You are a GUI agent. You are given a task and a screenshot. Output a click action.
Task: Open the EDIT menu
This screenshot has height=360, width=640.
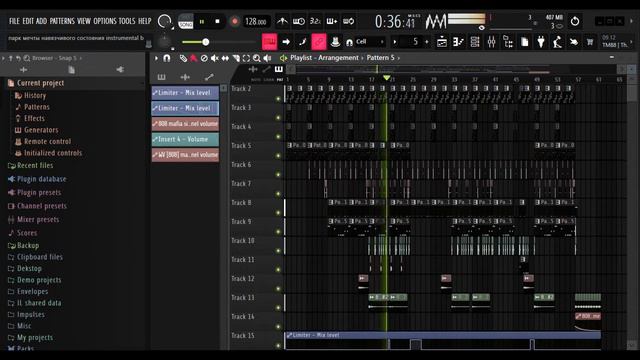click(x=28, y=21)
